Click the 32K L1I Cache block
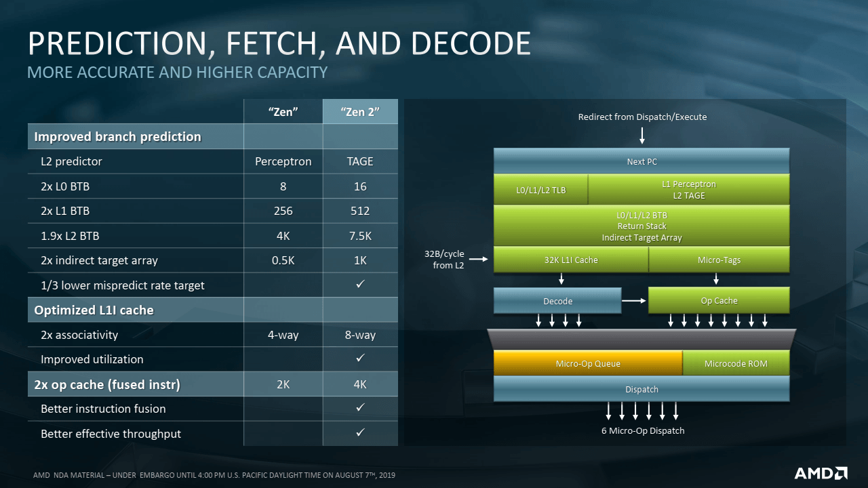868x488 pixels. point(571,260)
